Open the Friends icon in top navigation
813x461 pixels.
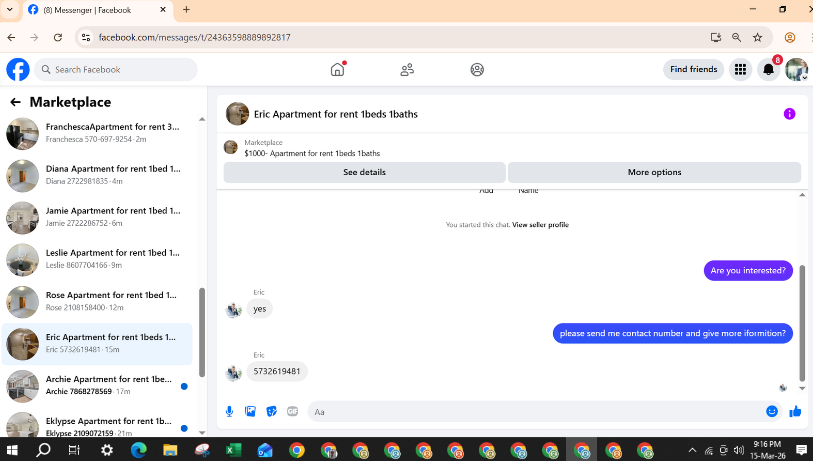[x=407, y=69]
